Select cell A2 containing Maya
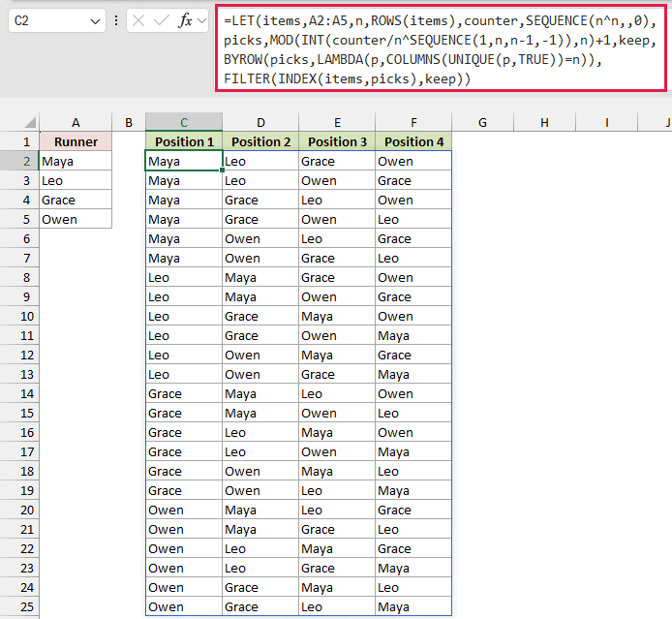 (x=76, y=161)
